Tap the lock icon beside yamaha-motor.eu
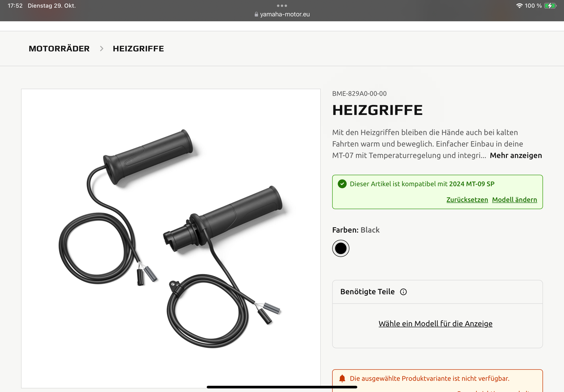The image size is (564, 392). 256,14
